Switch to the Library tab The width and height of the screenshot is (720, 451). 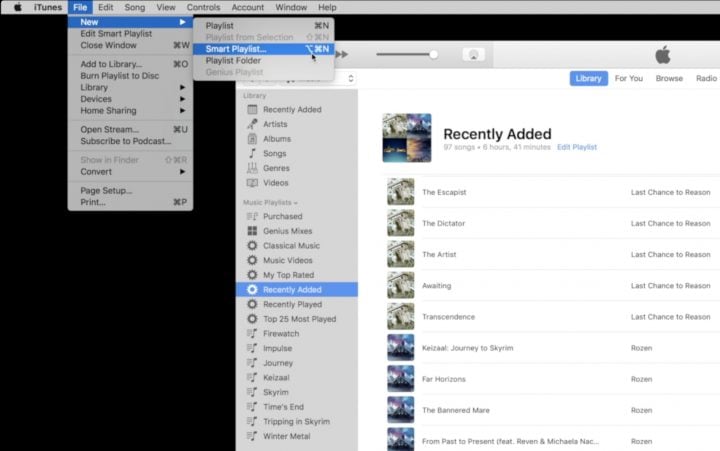pos(588,79)
